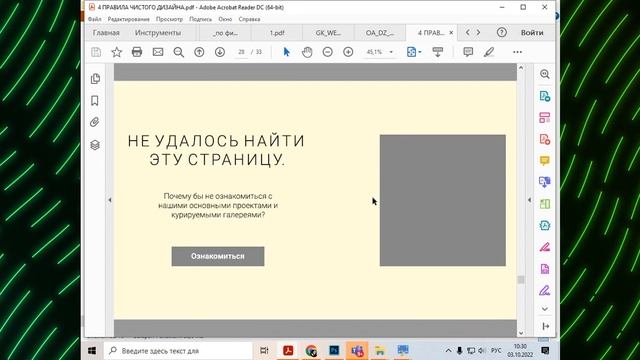640x360 pixels.
Task: Go to previous page arrow up
Action: pyautogui.click(x=199, y=52)
